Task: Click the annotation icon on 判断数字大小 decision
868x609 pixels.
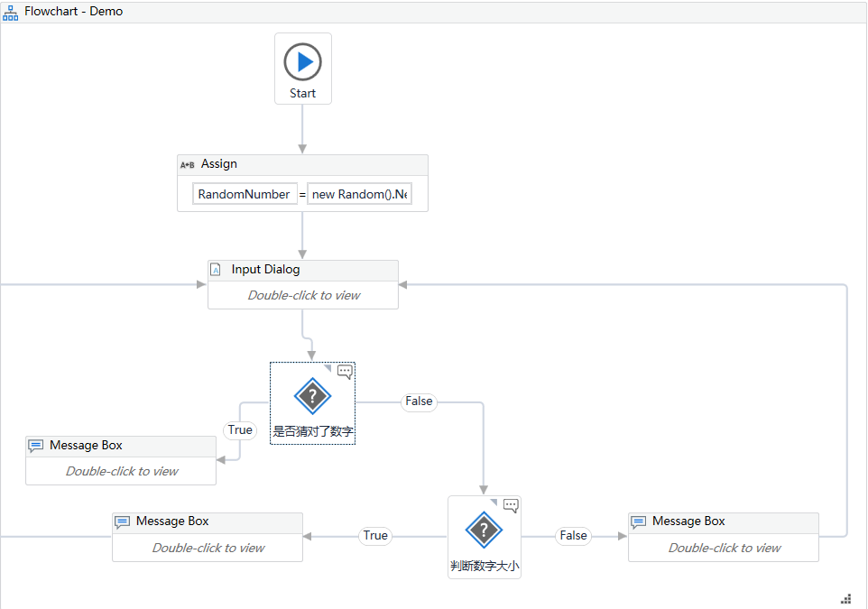Action: 511,504
